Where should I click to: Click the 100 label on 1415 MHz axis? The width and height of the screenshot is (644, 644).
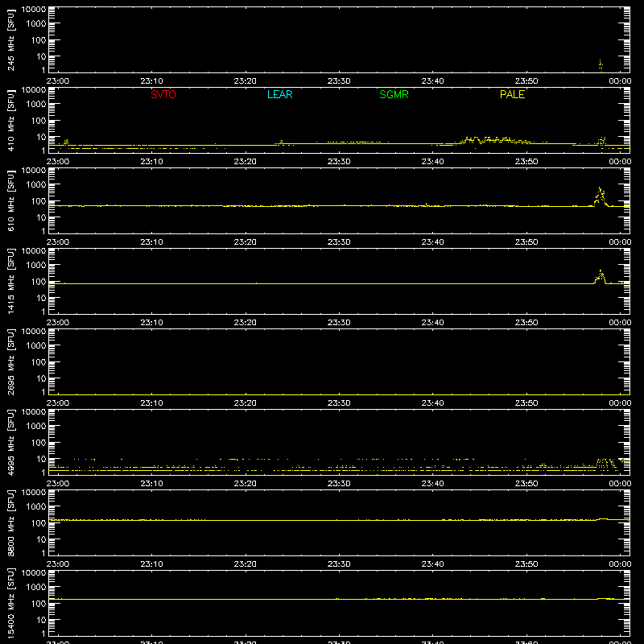coord(39,282)
